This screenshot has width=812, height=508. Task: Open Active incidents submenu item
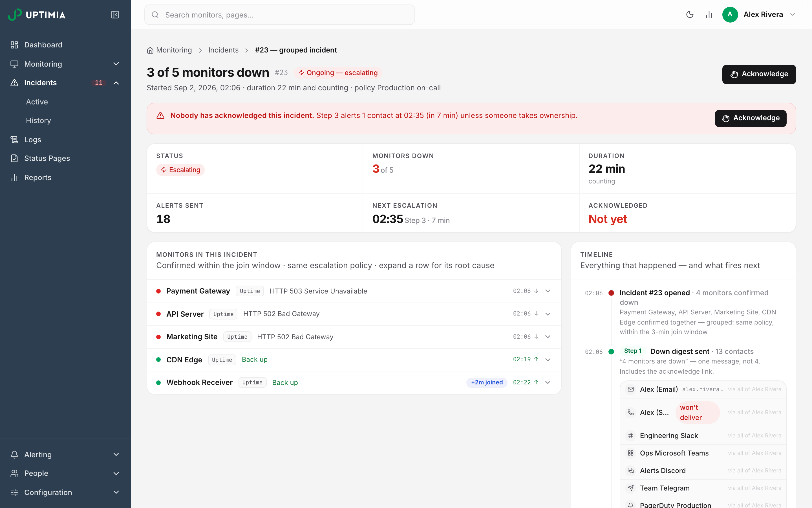click(x=37, y=102)
